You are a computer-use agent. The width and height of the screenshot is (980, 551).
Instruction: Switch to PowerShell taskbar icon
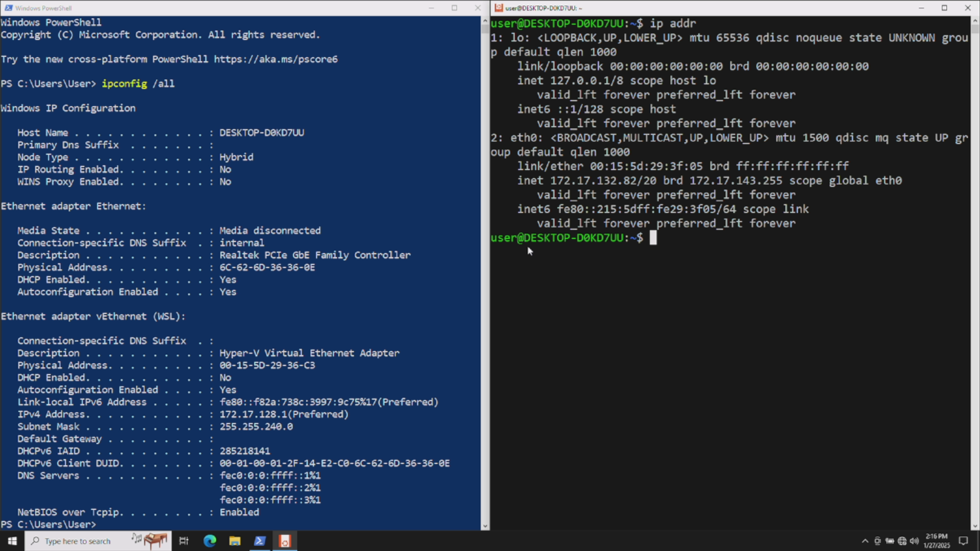tap(260, 541)
